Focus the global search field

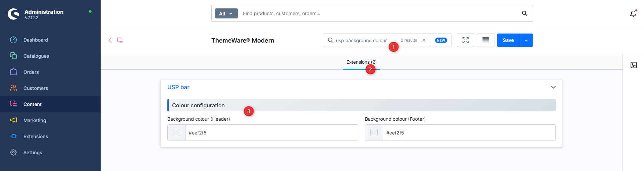(x=379, y=13)
